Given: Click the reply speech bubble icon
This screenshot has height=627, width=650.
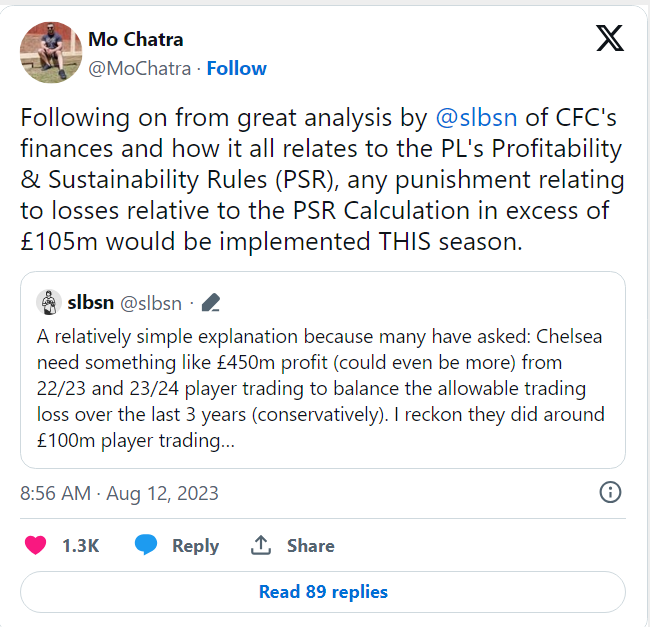Looking at the screenshot, I should tap(146, 545).
